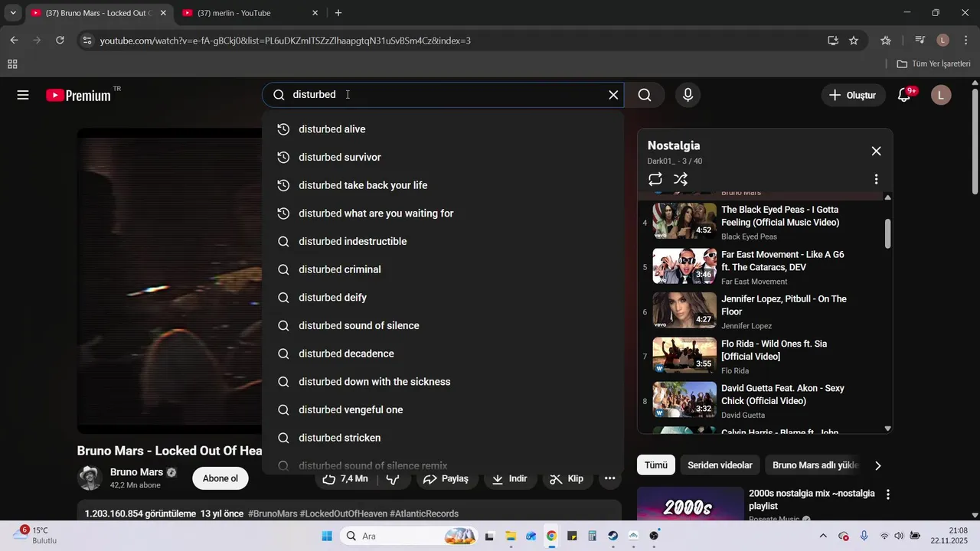Pick history suggestion disturbed alive
Viewport: 980px width, 551px height.
click(x=443, y=129)
